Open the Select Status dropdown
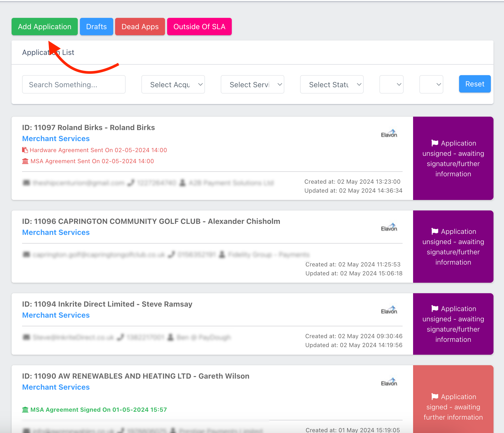The image size is (504, 433). coord(332,84)
